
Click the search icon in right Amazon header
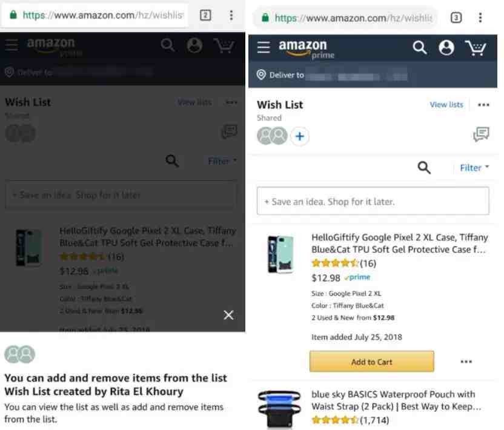tap(419, 48)
